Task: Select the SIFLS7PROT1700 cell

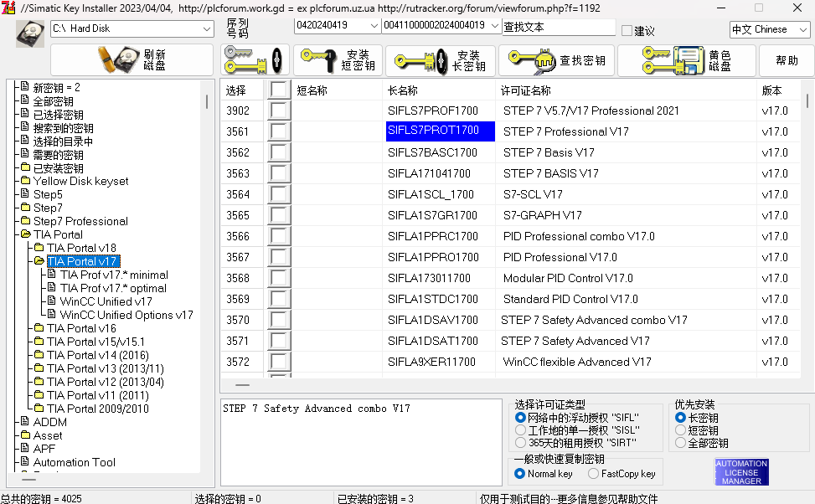Action: point(441,131)
